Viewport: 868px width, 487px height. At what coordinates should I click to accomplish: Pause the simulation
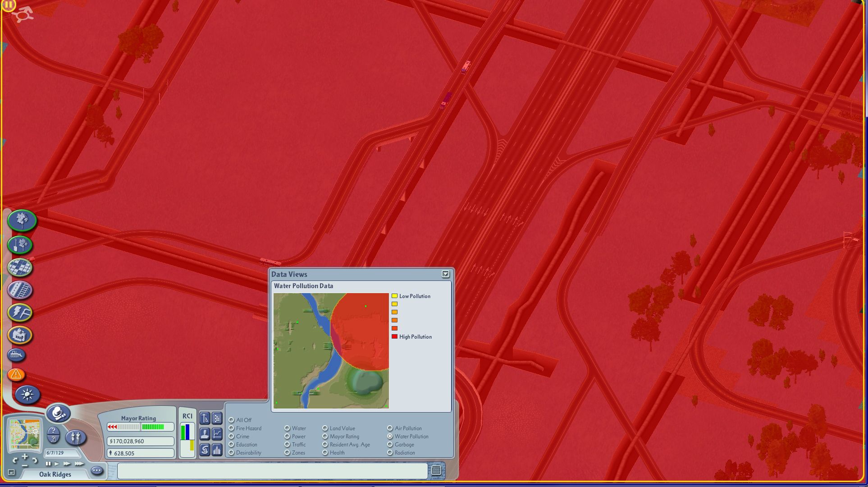[x=48, y=464]
